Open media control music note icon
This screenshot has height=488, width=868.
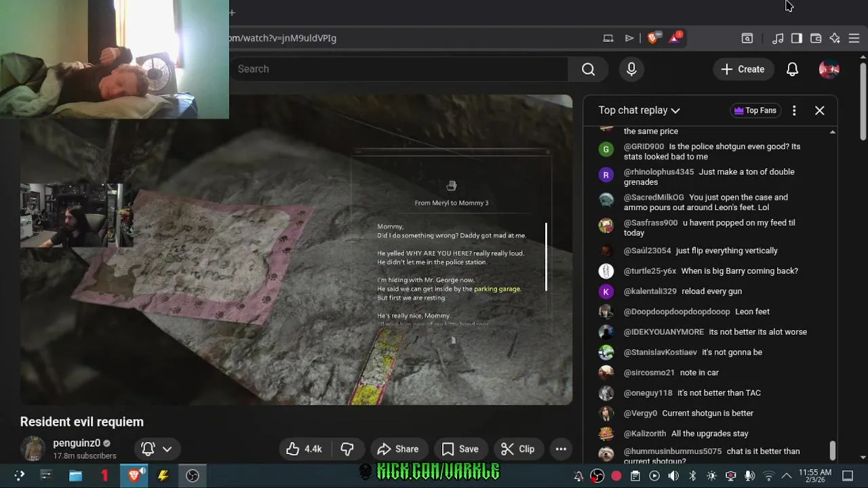pyautogui.click(x=778, y=38)
